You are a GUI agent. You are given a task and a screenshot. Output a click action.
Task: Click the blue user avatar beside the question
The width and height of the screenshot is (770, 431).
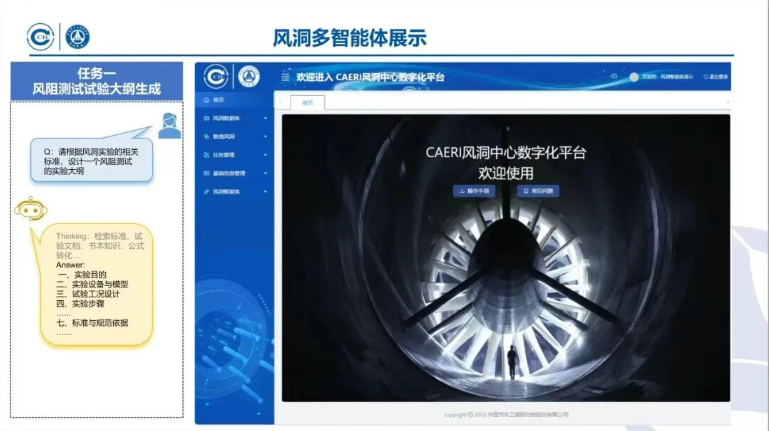click(x=169, y=125)
